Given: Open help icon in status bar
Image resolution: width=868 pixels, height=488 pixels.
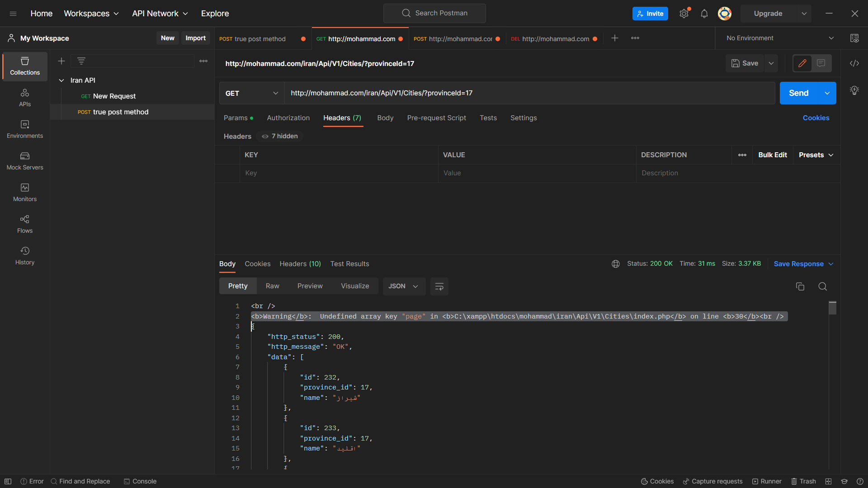Looking at the screenshot, I should coord(860,481).
